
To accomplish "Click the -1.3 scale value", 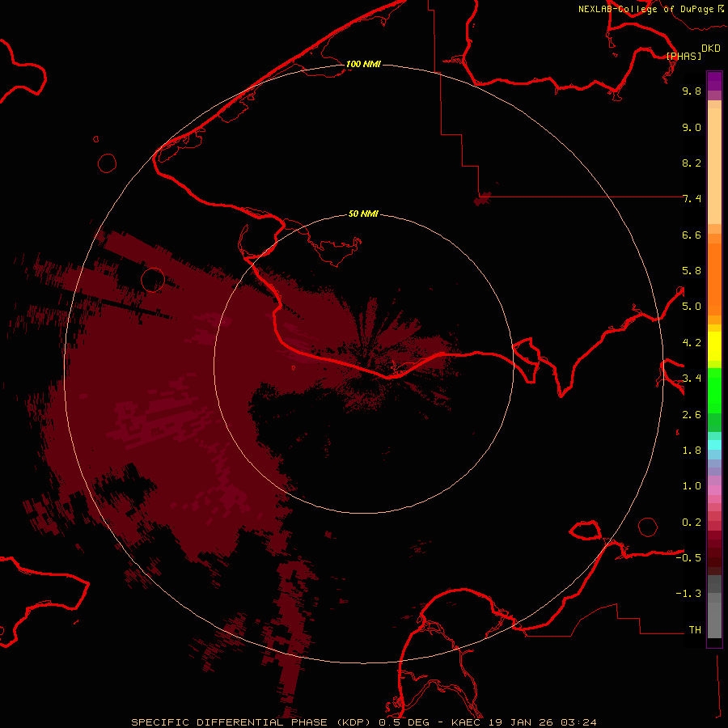I will tap(688, 594).
